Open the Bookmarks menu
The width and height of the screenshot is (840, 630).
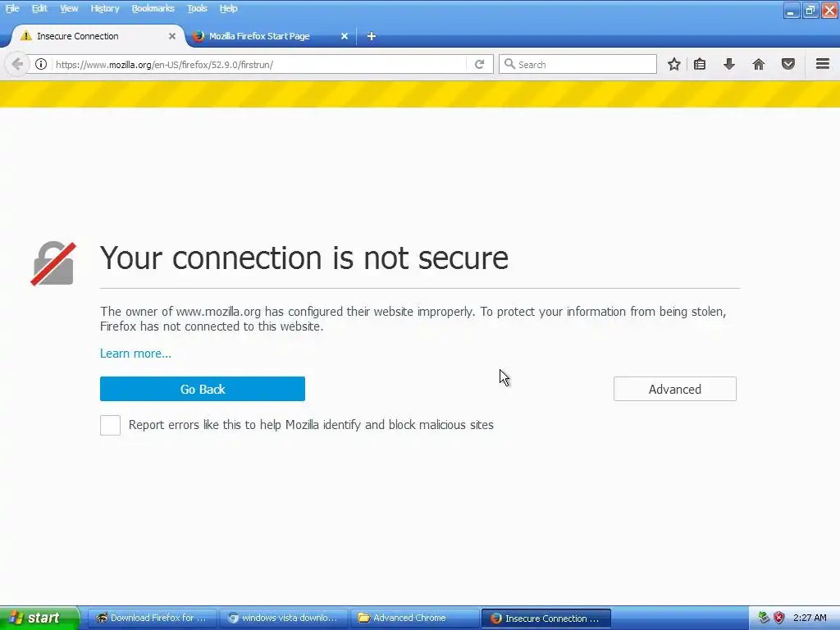click(153, 8)
